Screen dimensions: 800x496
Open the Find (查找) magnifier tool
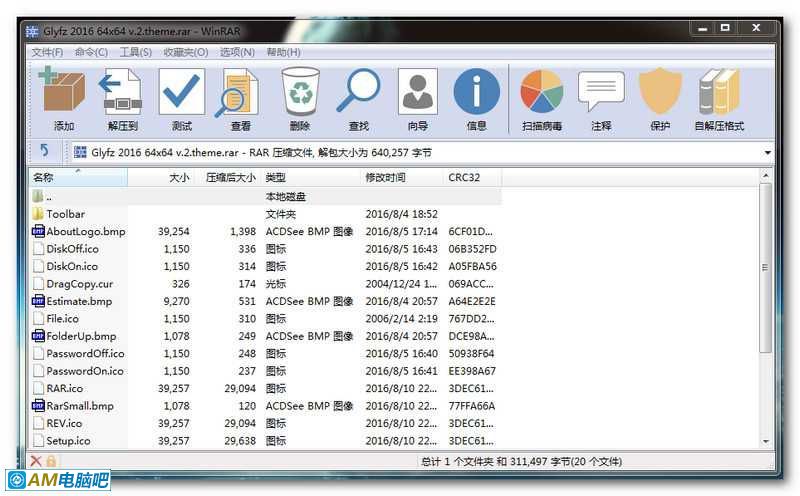point(359,91)
